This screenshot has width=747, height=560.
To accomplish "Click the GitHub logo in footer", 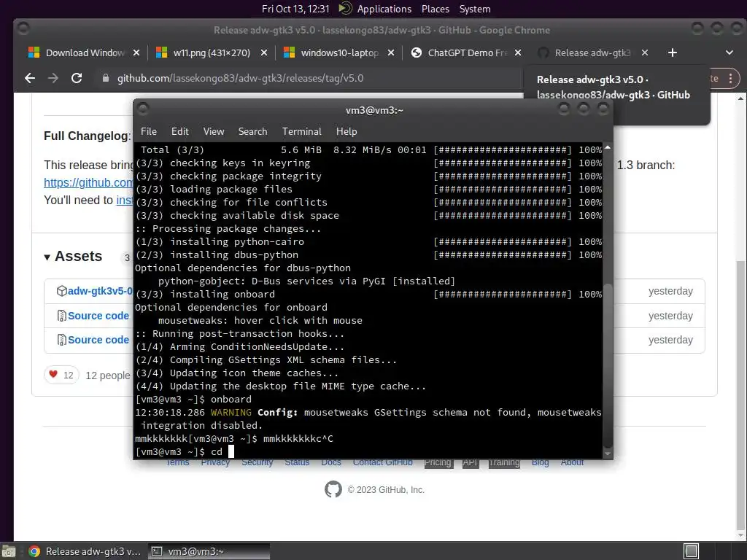I will (x=333, y=489).
